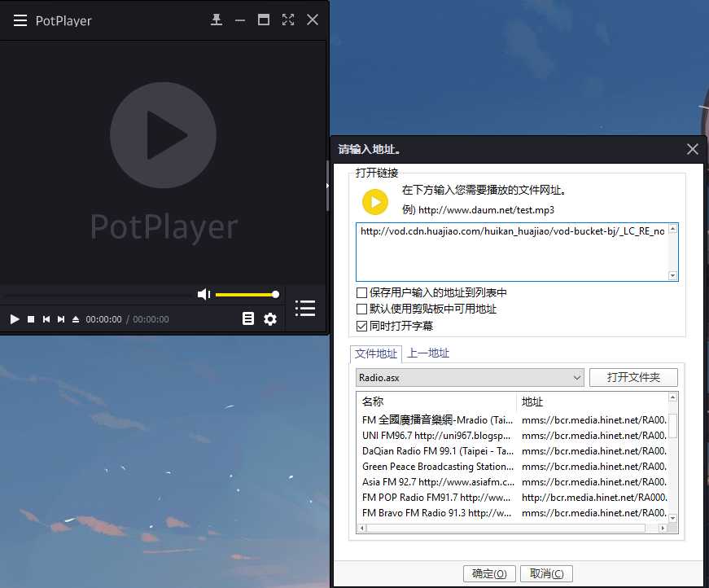Toggle the playlist panel icon
709x588 pixels.
click(x=305, y=309)
